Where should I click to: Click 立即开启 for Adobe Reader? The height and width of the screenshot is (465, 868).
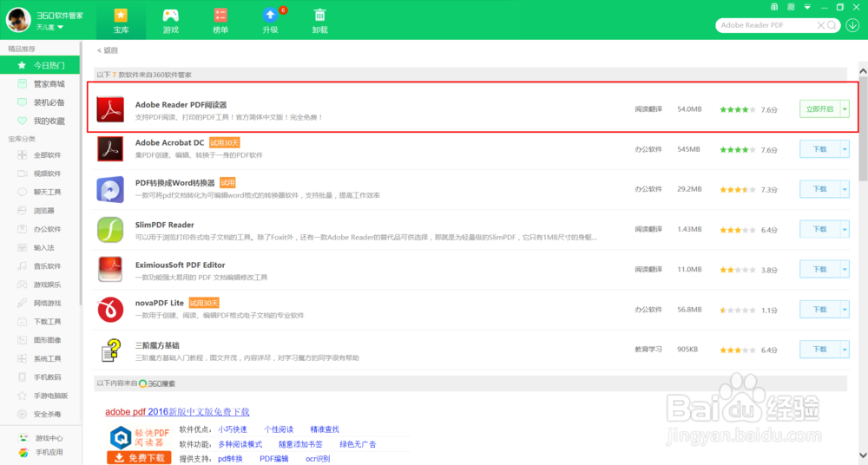(820, 109)
